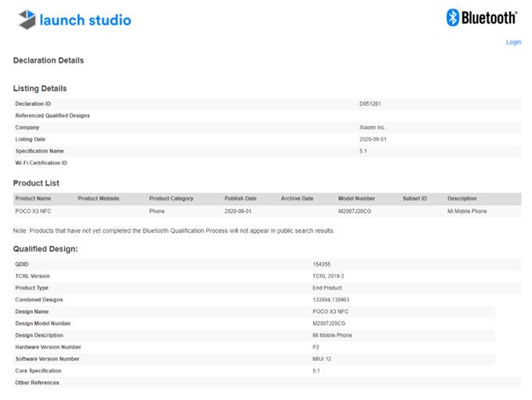This screenshot has width=532, height=400.
Task: Click the TCRL Version label
Action: pos(32,276)
